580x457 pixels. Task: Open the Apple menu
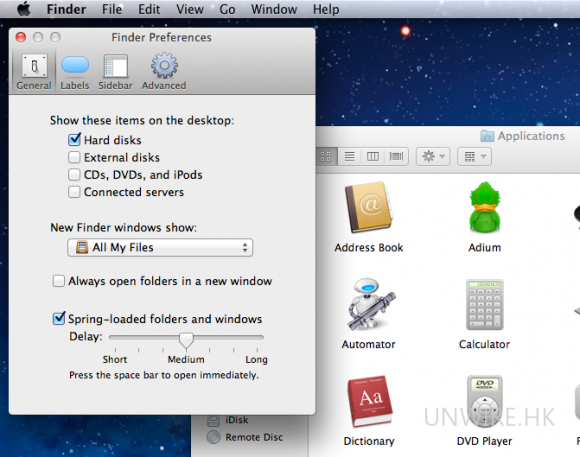(24, 9)
